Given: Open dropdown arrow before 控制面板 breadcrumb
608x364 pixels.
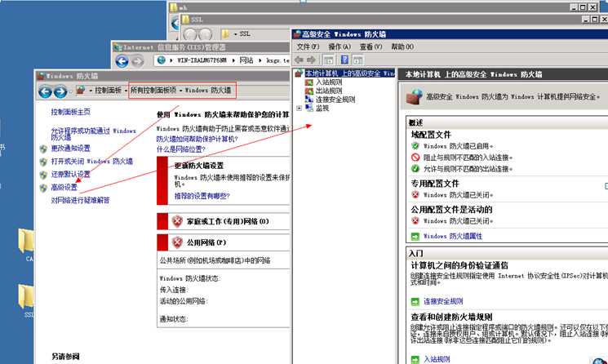Looking at the screenshot, I should click(91, 91).
